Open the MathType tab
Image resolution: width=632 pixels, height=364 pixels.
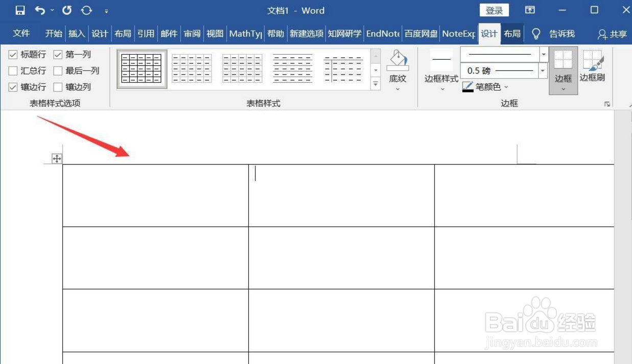click(245, 33)
